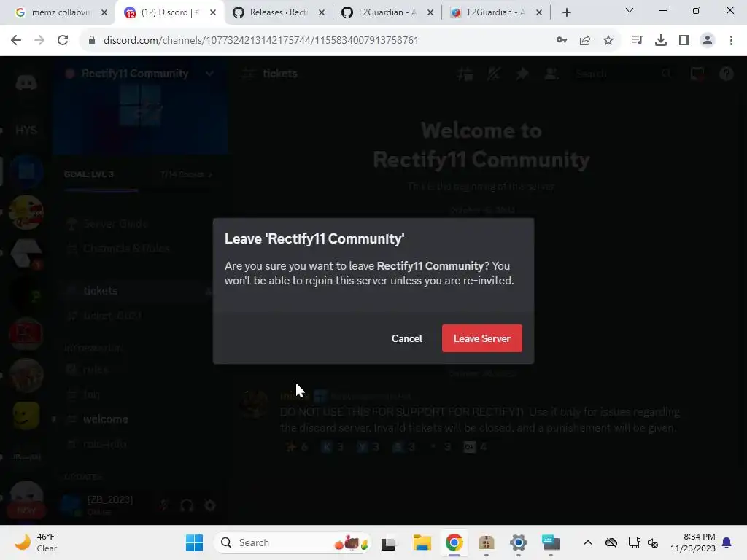Open the media controls icon
The height and width of the screenshot is (560, 747).
coord(637,40)
